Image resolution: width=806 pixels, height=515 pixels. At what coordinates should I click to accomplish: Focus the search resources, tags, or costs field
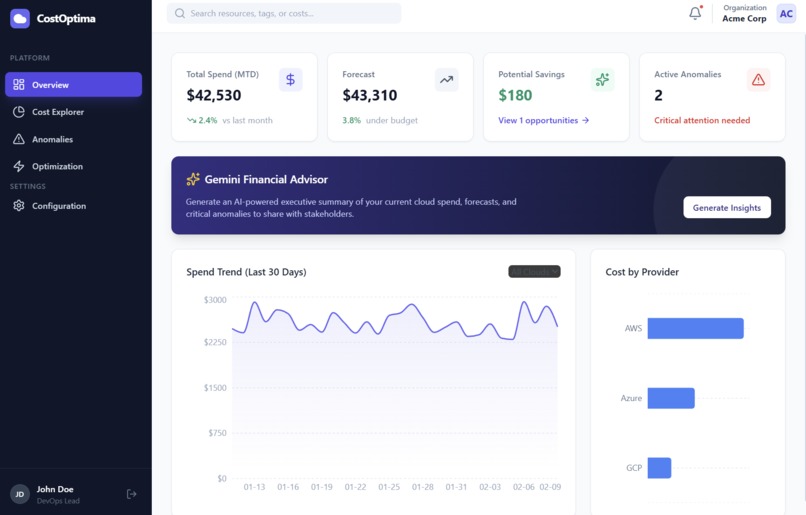284,13
